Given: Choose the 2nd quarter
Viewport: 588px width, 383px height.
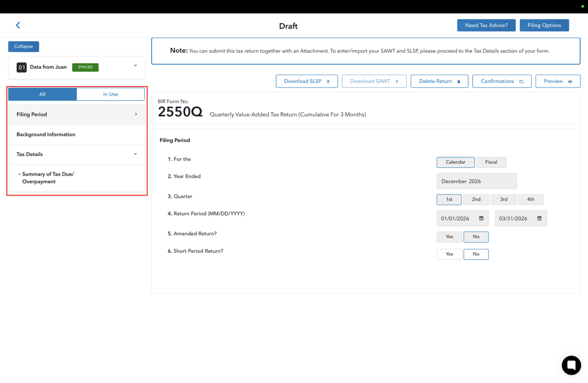Looking at the screenshot, I should (476, 199).
